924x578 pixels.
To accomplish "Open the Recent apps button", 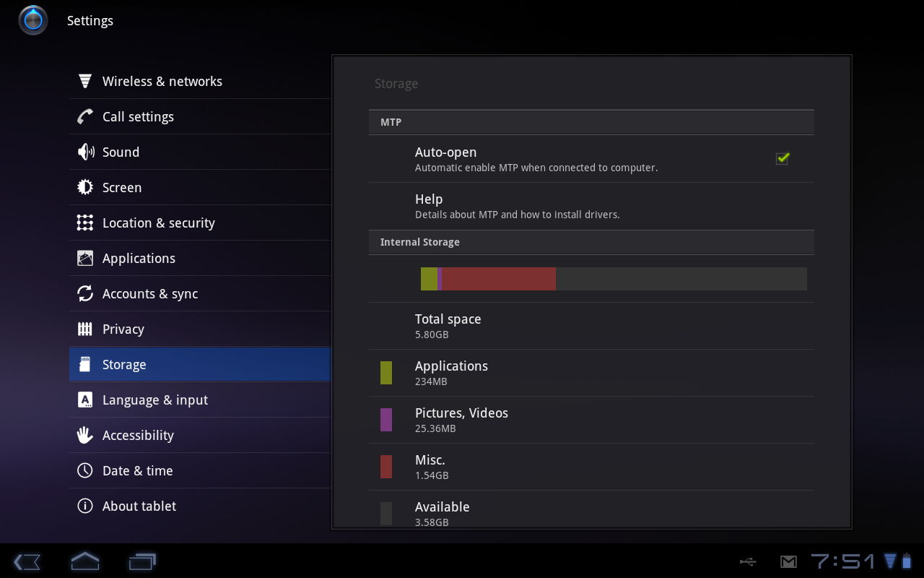I will click(142, 561).
